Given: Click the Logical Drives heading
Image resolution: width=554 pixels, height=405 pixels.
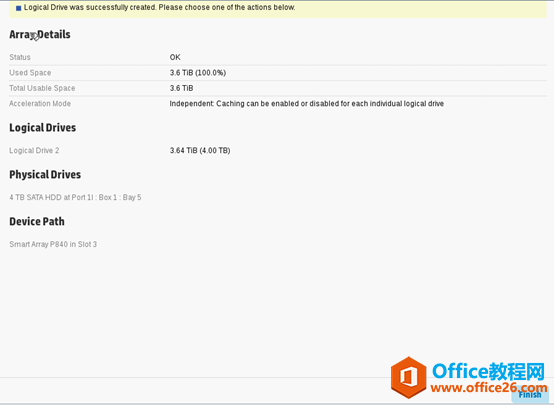Looking at the screenshot, I should click(42, 128).
